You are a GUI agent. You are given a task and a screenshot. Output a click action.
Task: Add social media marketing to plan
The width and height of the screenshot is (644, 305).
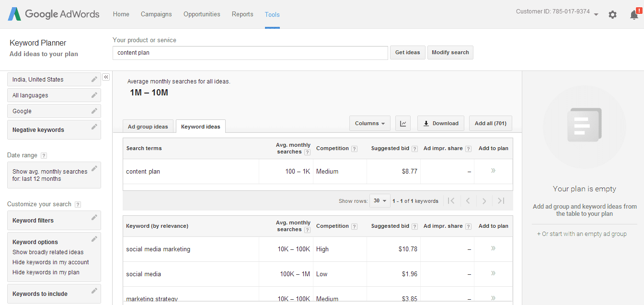pyautogui.click(x=493, y=248)
